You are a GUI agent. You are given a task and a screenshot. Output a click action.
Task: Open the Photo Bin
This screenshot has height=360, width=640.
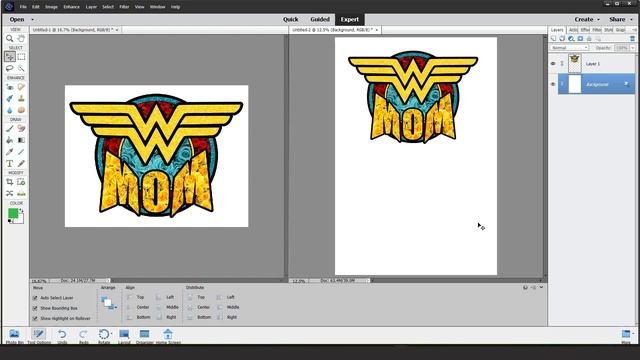[x=14, y=336]
